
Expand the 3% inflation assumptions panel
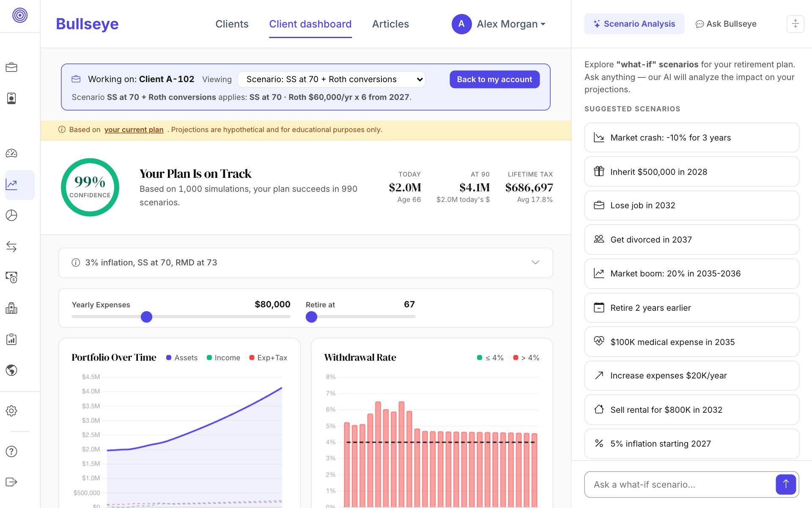click(305, 262)
